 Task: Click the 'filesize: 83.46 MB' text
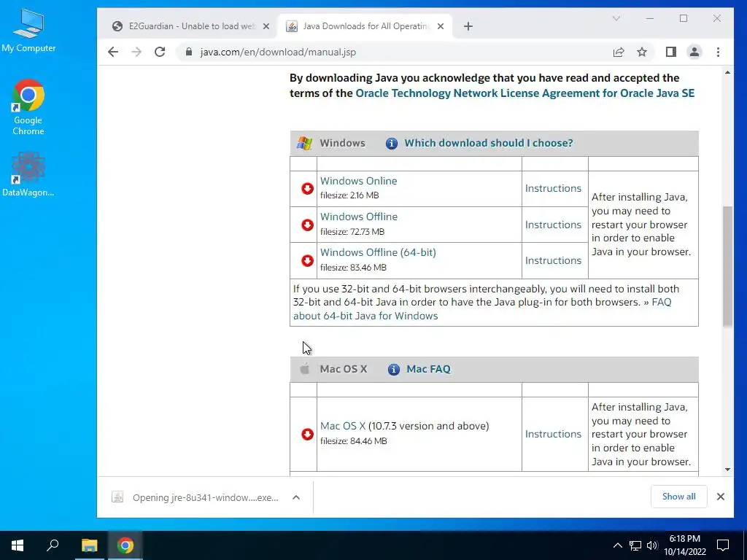tap(354, 268)
